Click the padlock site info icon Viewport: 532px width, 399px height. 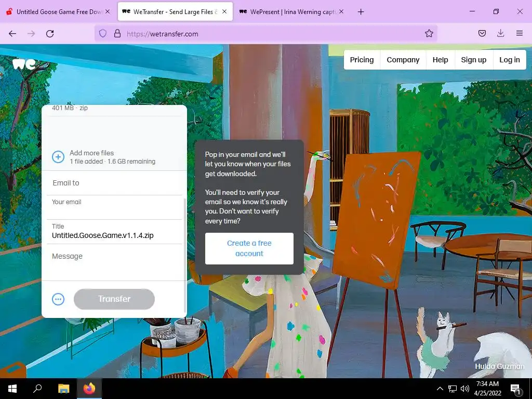pos(117,34)
